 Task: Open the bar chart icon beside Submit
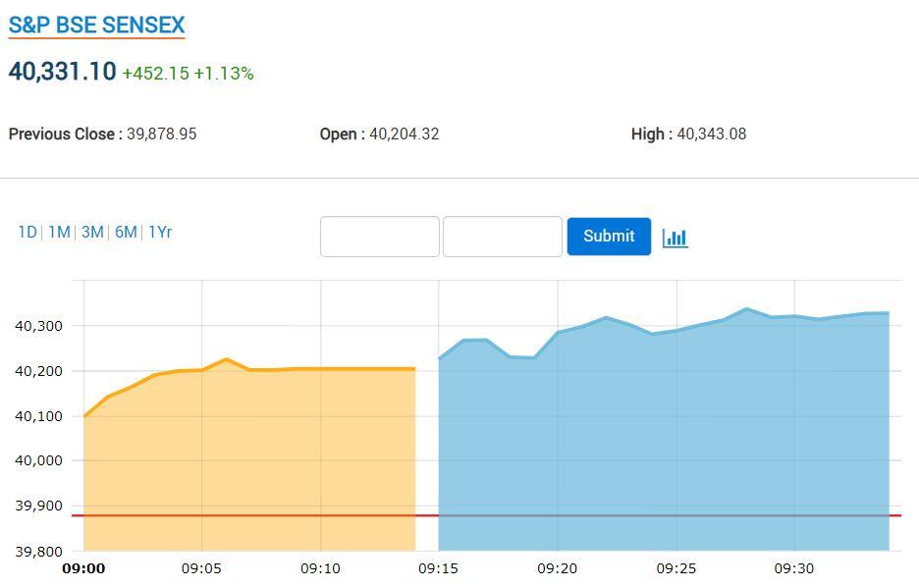pos(675,238)
